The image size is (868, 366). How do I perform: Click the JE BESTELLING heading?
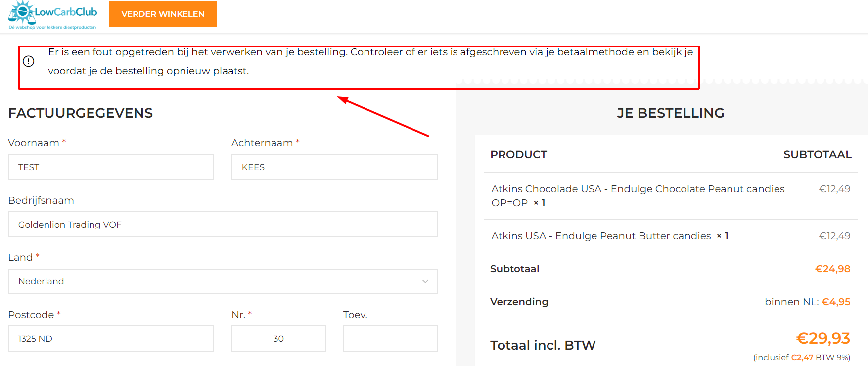point(671,113)
